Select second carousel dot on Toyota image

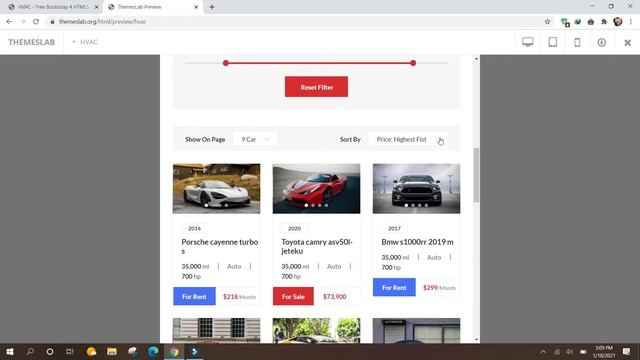[x=313, y=205]
